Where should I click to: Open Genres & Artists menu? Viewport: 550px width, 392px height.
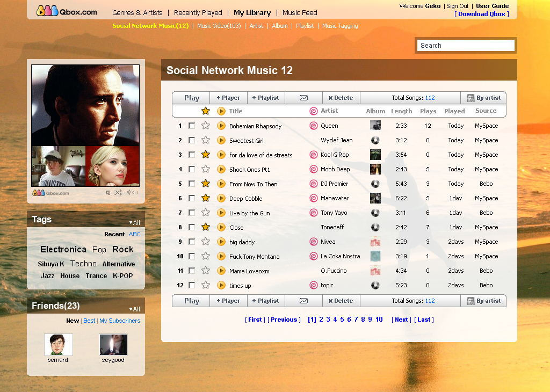pos(137,13)
